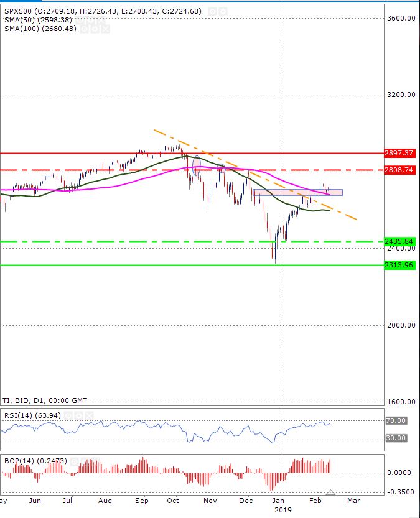Screen dimensions: 420x518
Task: Click the green 2313.96 price label
Action: (x=399, y=265)
